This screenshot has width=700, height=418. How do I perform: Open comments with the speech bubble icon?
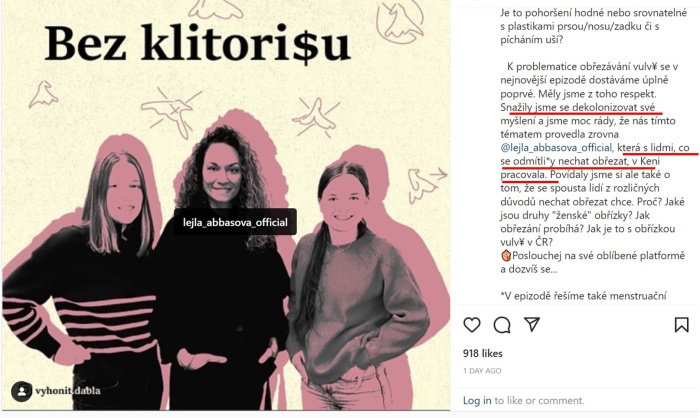click(x=502, y=325)
